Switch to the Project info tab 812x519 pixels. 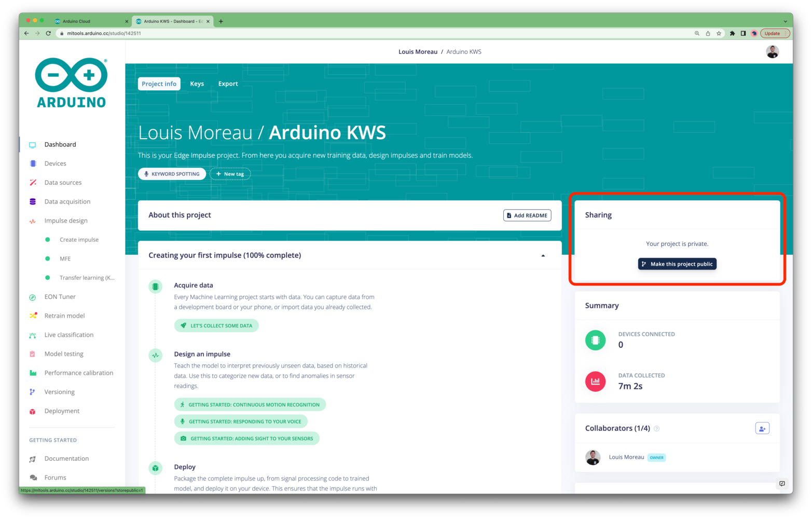(x=159, y=84)
